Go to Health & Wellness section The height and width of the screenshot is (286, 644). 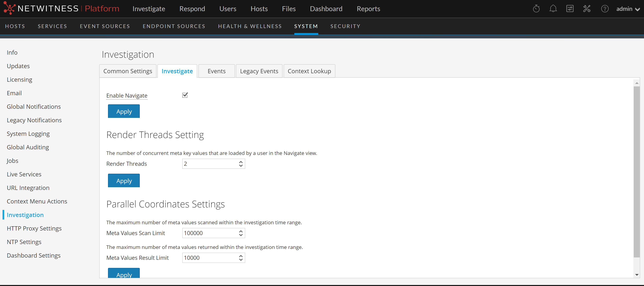pyautogui.click(x=249, y=26)
